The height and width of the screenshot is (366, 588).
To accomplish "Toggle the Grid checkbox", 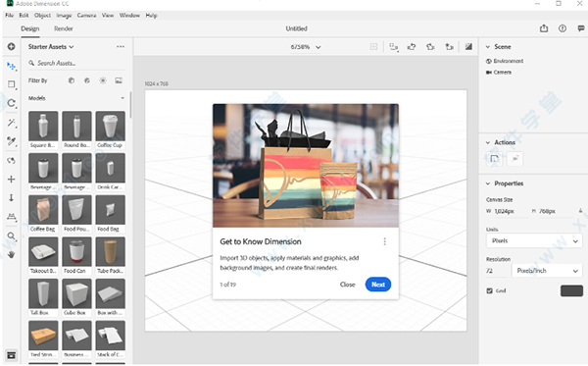I will [x=489, y=290].
